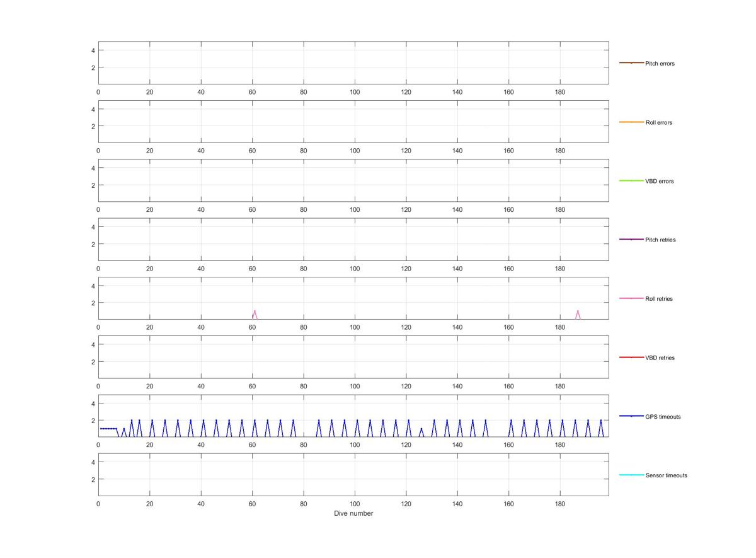This screenshot has width=756, height=558.
Task: Select the blue GPS timeouts legend line sample
Action: click(x=631, y=416)
